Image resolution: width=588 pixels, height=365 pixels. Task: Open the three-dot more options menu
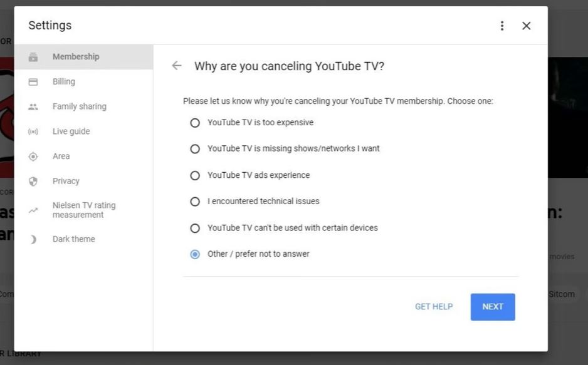point(501,26)
